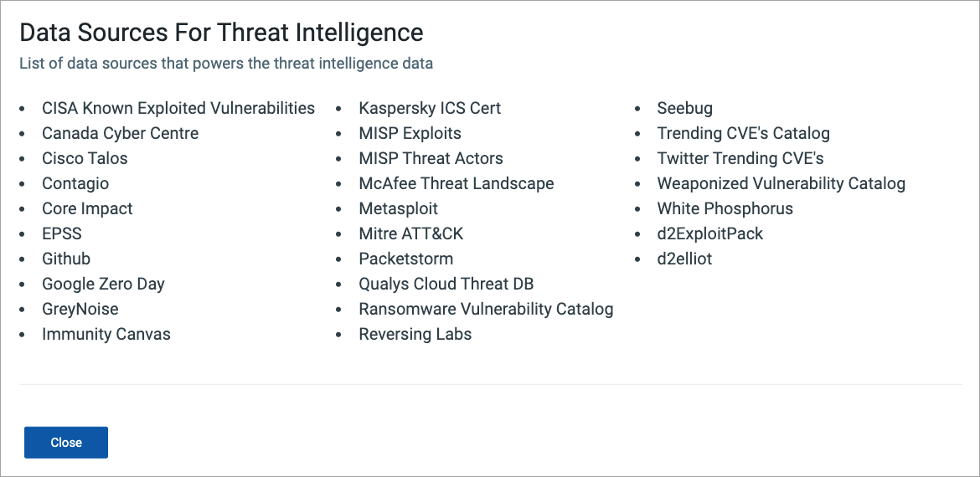Click Ransomware Vulnerability Catalog item

click(486, 309)
